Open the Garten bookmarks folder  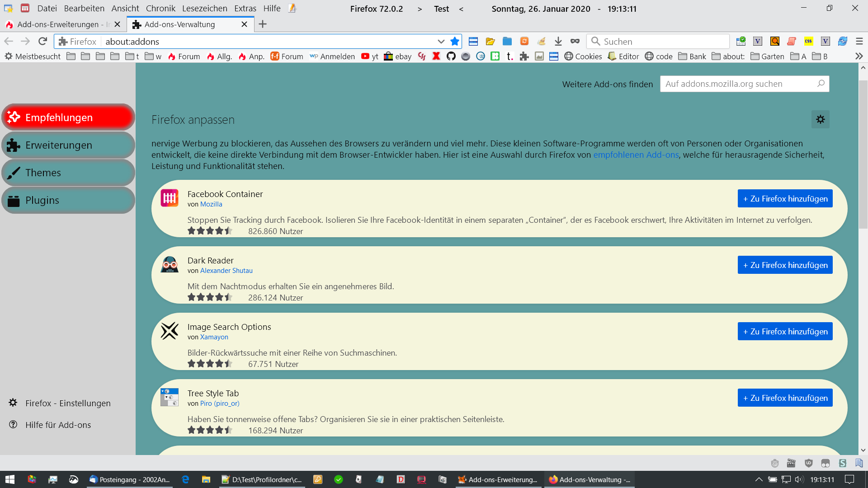tap(767, 56)
